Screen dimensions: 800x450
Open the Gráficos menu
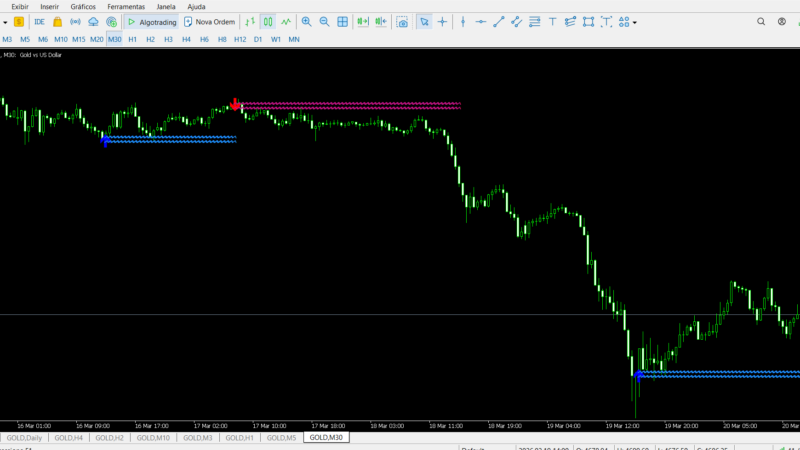click(x=83, y=6)
